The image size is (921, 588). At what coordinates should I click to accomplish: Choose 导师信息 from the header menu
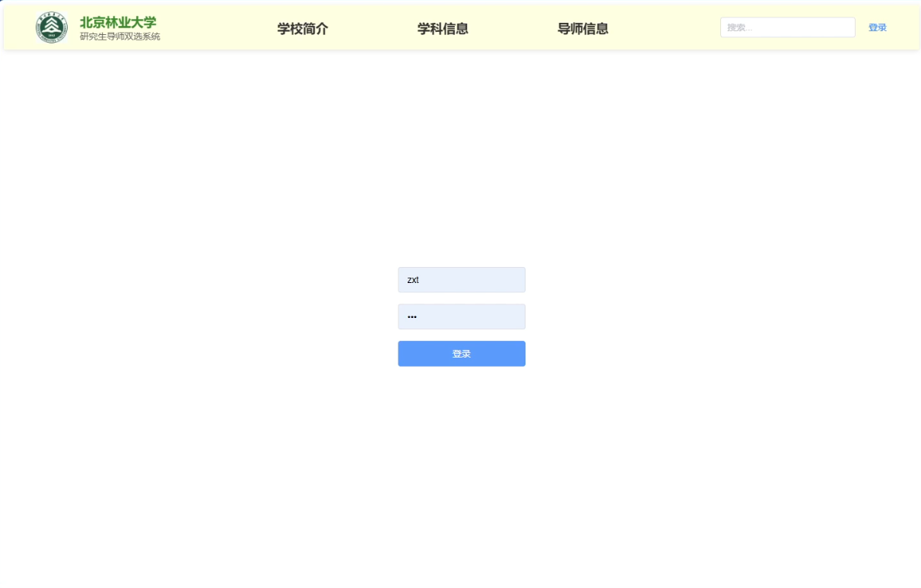pos(583,29)
